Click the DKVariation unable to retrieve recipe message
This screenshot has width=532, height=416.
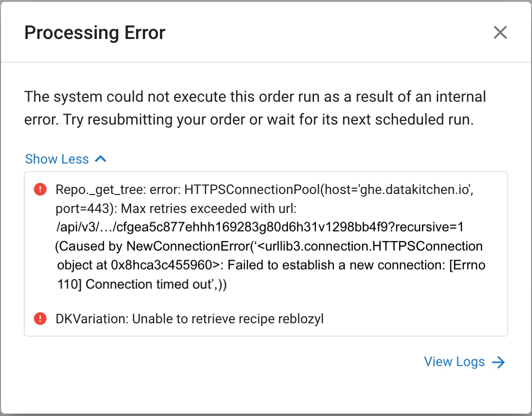[x=189, y=319]
